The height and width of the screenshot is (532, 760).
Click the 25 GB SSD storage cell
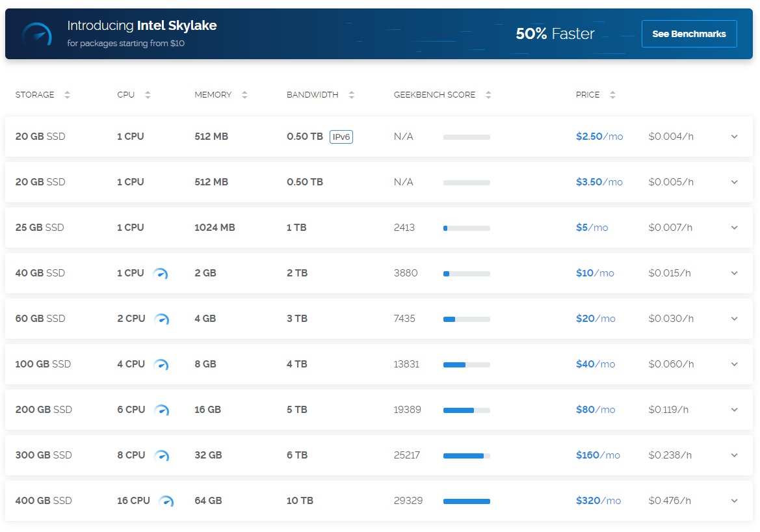pos(39,228)
